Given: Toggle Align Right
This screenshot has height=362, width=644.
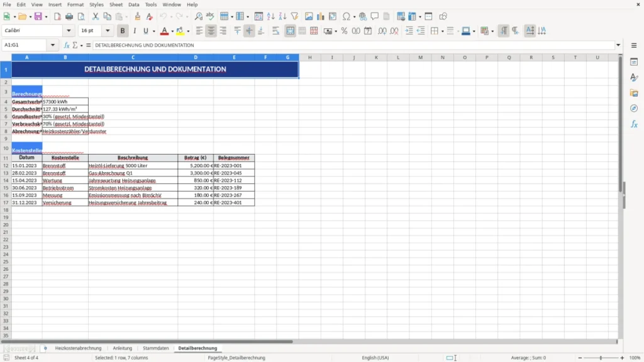Looking at the screenshot, I should [223, 31].
